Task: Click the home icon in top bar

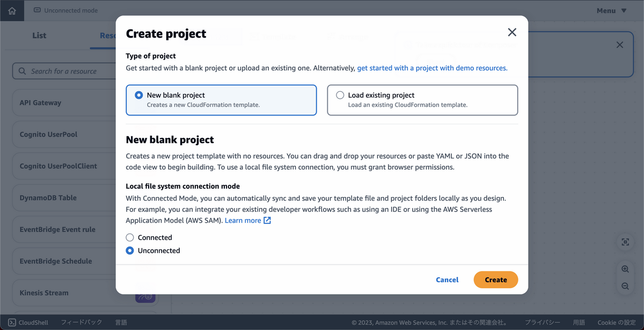Action: pyautogui.click(x=12, y=11)
